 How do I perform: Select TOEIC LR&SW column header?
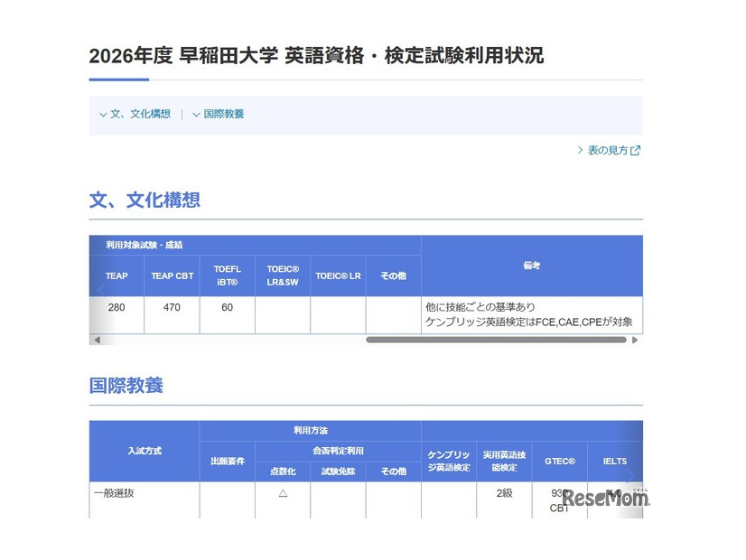283,276
